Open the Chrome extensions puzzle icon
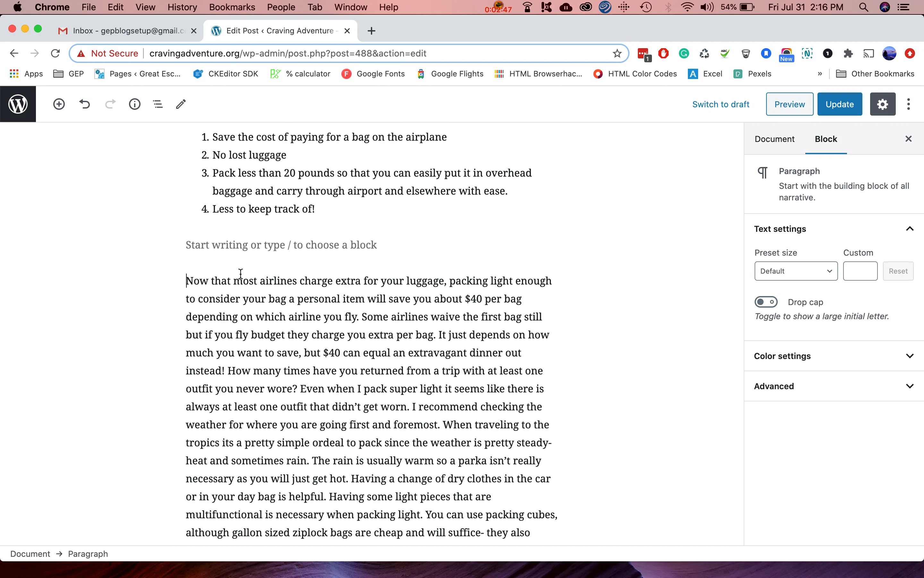924x578 pixels. click(848, 54)
